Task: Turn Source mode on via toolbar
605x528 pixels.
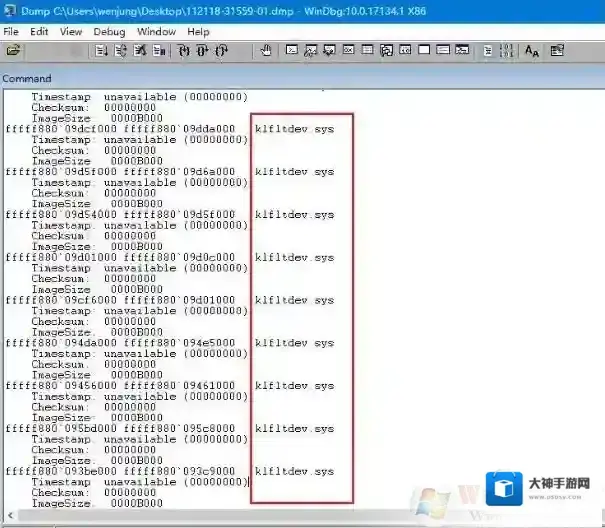Action: pyautogui.click(x=488, y=51)
